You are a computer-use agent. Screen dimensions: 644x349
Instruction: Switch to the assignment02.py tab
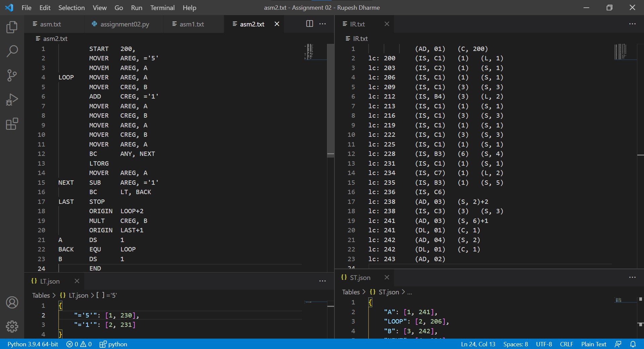coord(124,24)
